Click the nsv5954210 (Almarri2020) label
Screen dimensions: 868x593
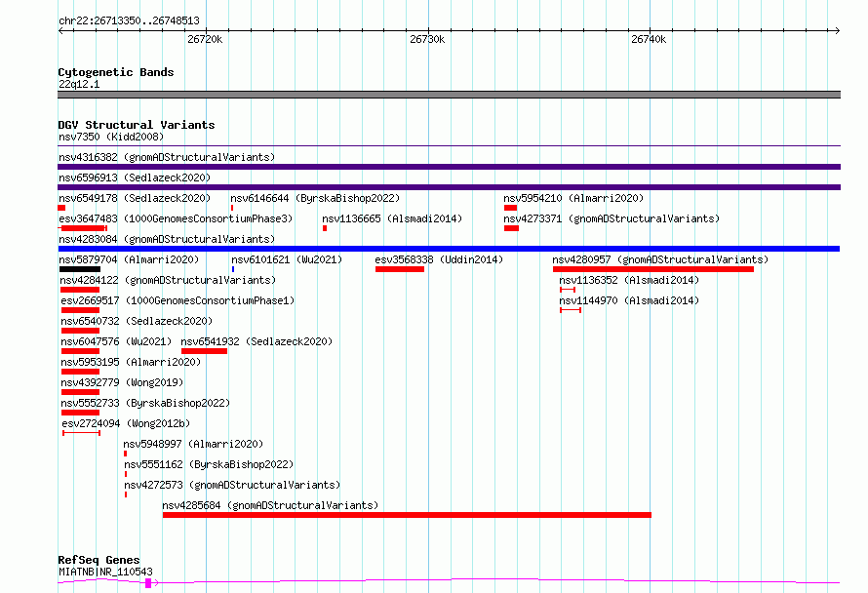(573, 198)
